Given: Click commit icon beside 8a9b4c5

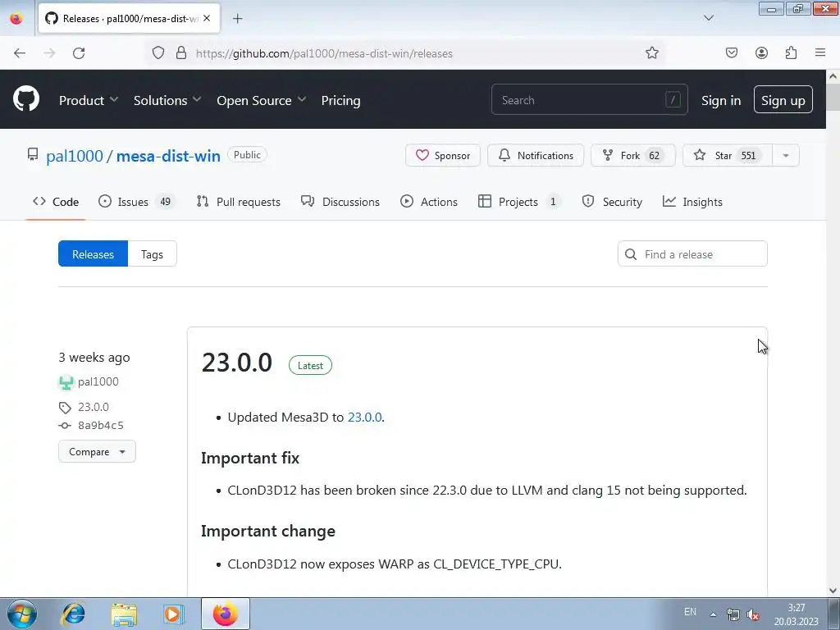Looking at the screenshot, I should coord(65,426).
